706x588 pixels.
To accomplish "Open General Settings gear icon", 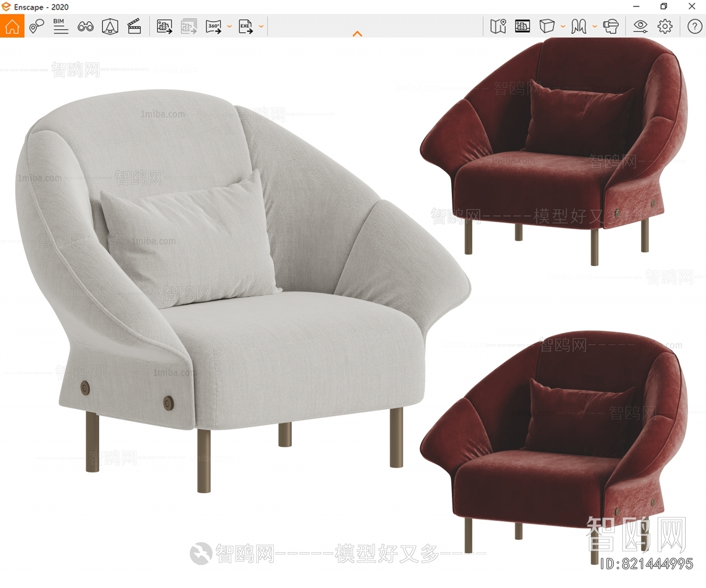I will coord(665,26).
